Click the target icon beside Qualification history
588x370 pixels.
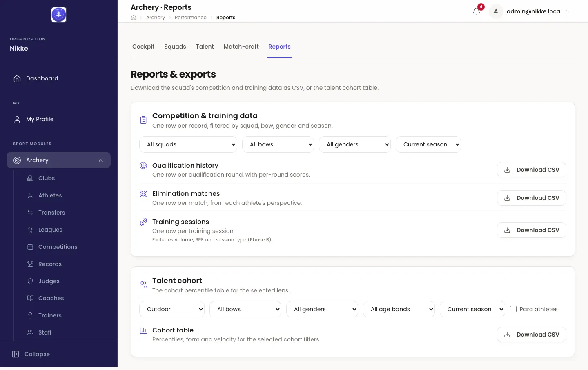coord(143,166)
